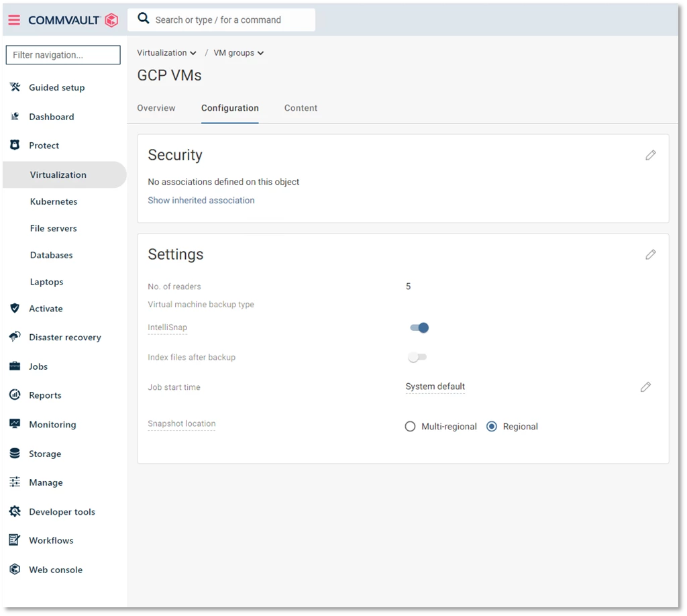The width and height of the screenshot is (687, 616).
Task: Click the Dashboard chart icon
Action: pos(15,116)
